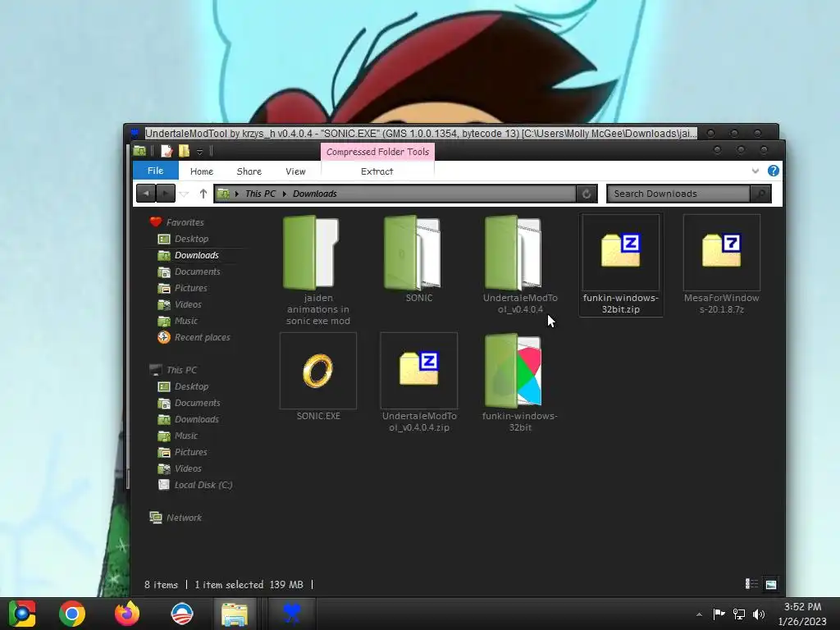Switch to UndertaleModTool on taskbar

pyautogui.click(x=291, y=614)
